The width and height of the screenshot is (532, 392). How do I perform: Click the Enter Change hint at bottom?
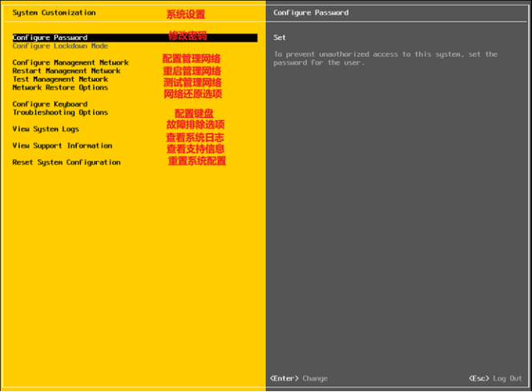coord(299,378)
